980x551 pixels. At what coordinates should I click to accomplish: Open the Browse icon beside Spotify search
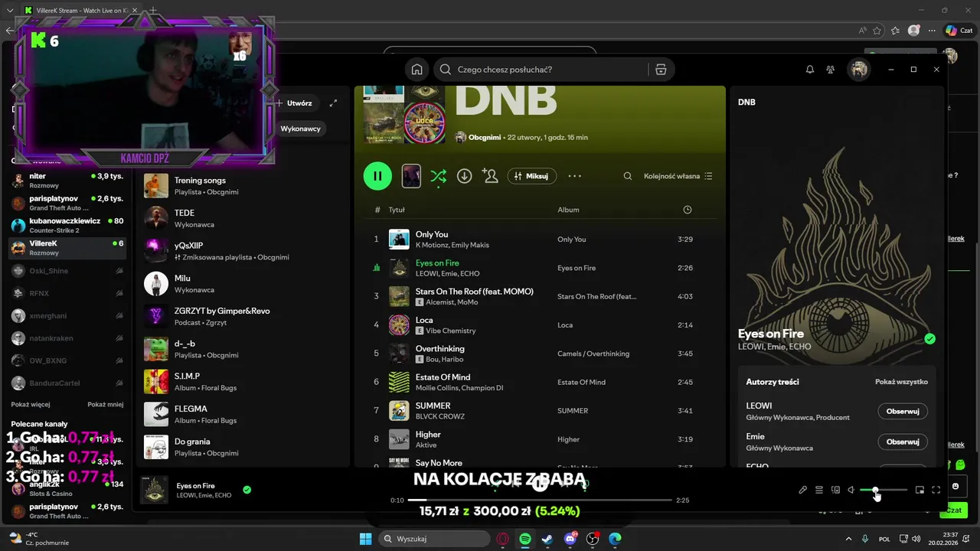coord(661,70)
